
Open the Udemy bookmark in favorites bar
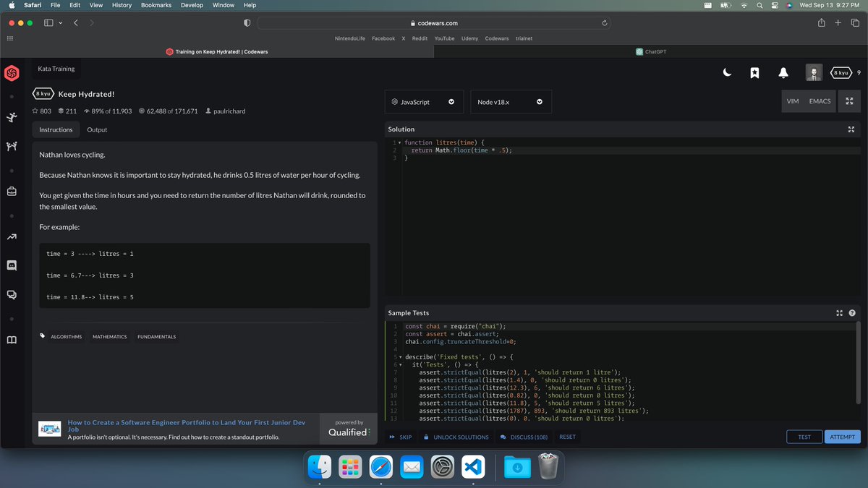(x=469, y=38)
